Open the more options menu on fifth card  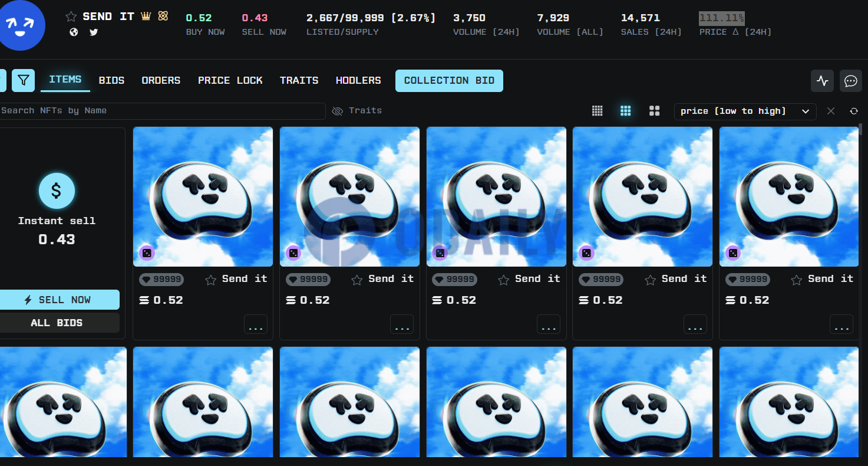pyautogui.click(x=841, y=324)
